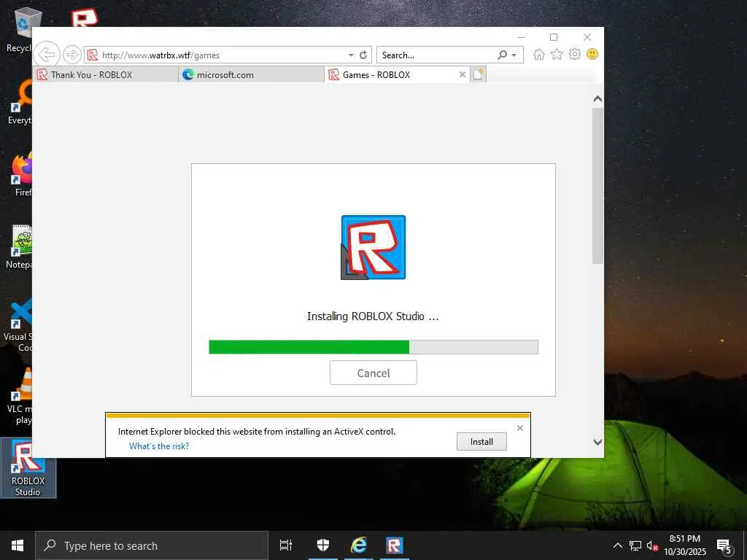The width and height of the screenshot is (747, 560).
Task: Open Windows Security shield in taskbar
Action: point(323,545)
